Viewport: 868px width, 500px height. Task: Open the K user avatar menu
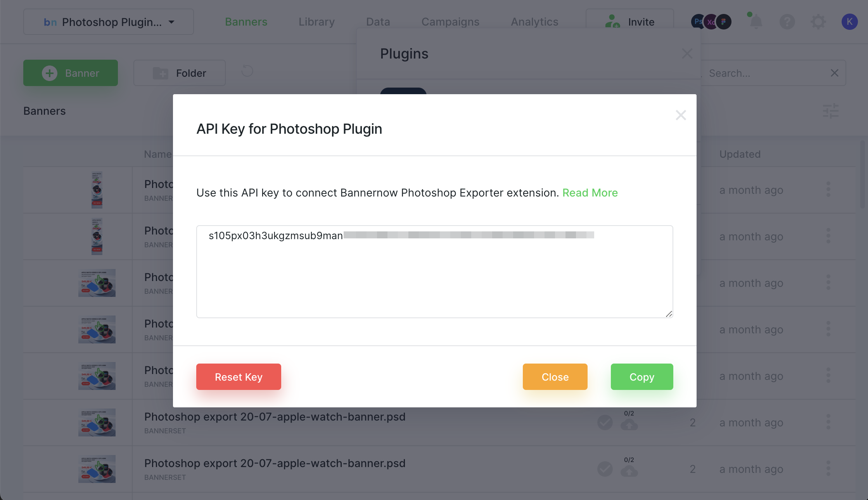(849, 22)
